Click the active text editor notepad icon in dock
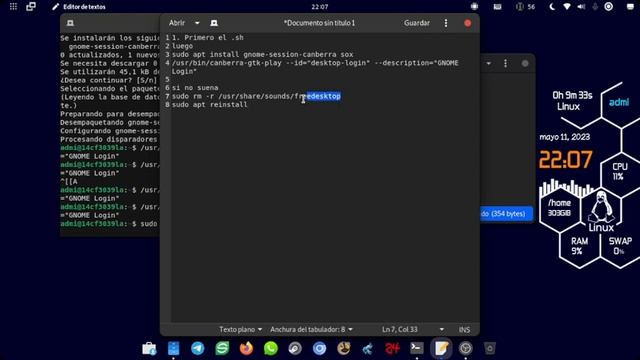The height and width of the screenshot is (360, 640). click(x=441, y=348)
